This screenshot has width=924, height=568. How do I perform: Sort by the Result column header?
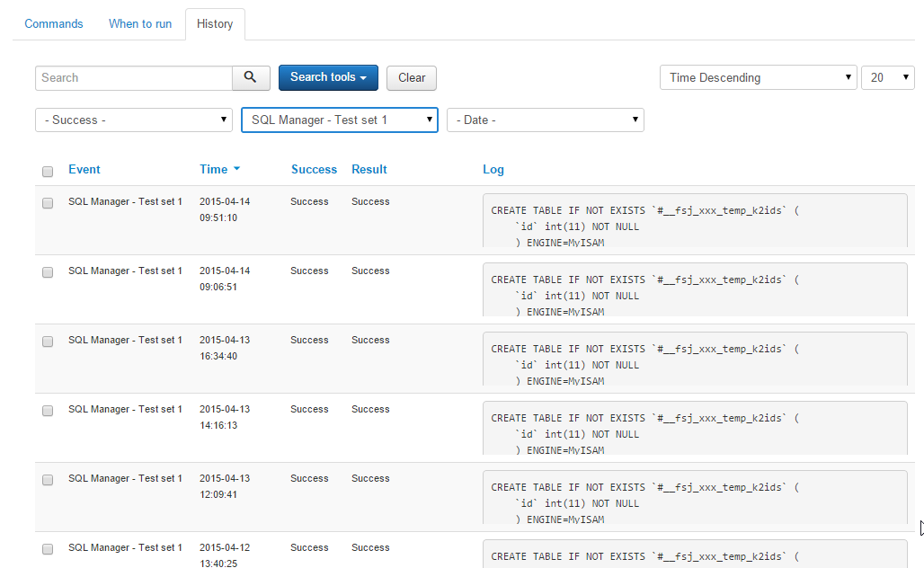point(369,169)
